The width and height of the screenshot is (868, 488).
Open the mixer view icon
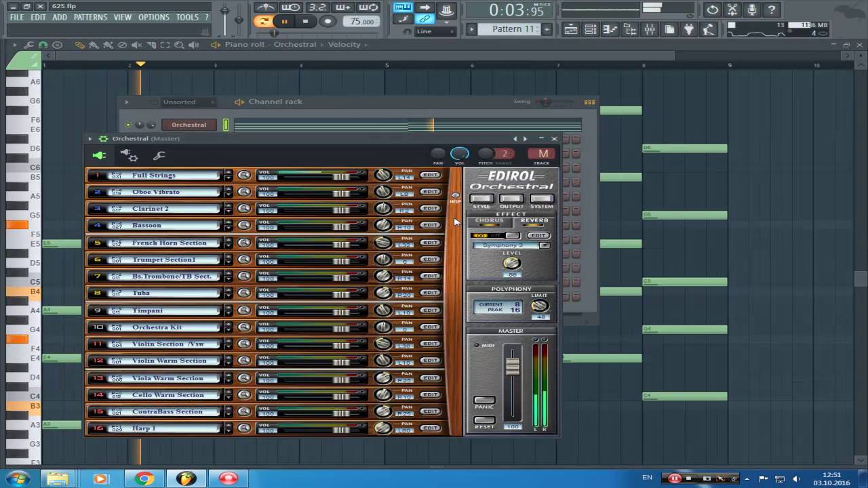point(649,29)
